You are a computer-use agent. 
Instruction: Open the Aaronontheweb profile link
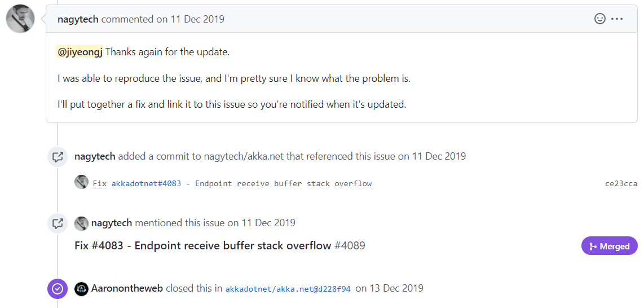click(127, 288)
